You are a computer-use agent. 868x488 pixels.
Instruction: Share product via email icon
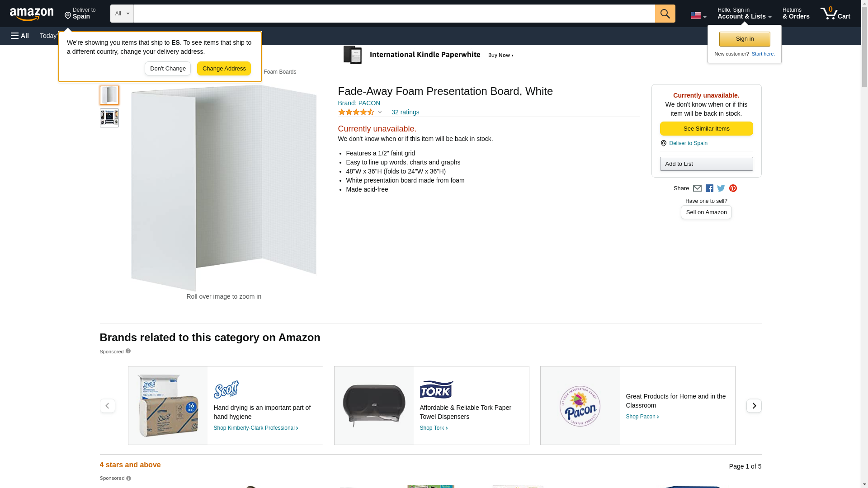[697, 188]
